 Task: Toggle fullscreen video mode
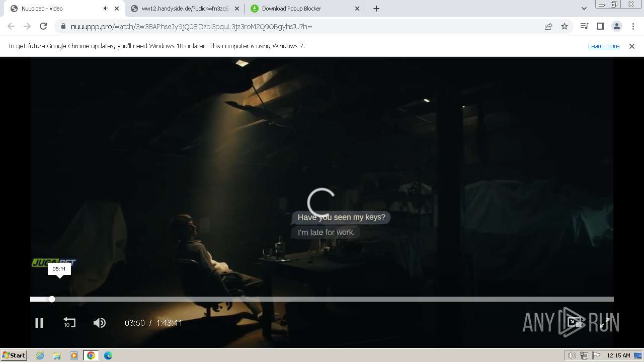click(605, 323)
